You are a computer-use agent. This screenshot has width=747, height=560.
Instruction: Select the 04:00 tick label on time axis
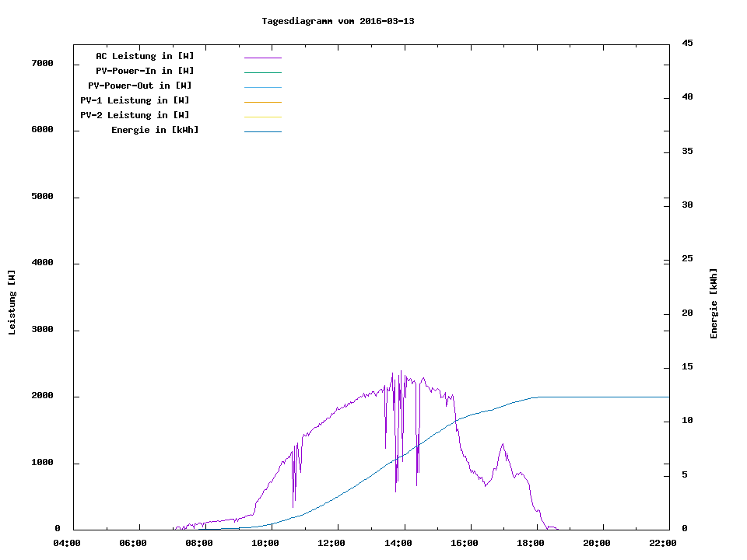pos(67,543)
